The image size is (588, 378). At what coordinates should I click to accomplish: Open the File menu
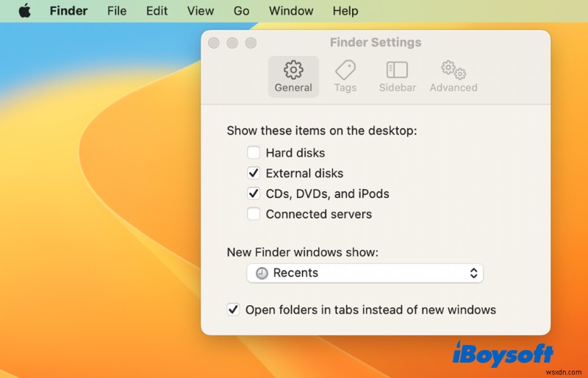pos(117,11)
